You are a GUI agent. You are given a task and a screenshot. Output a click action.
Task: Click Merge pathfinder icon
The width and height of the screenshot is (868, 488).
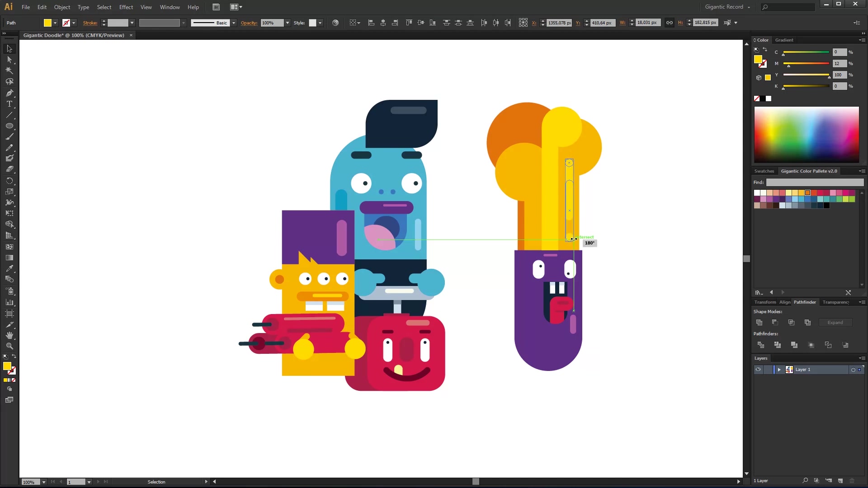click(794, 345)
